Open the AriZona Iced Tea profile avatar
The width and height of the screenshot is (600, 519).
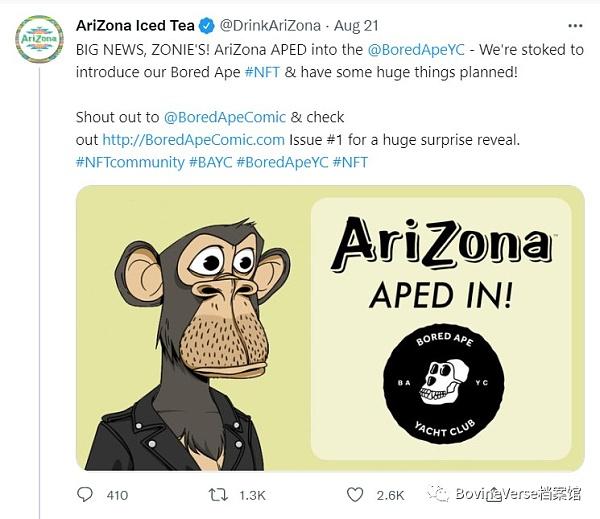[x=39, y=39]
